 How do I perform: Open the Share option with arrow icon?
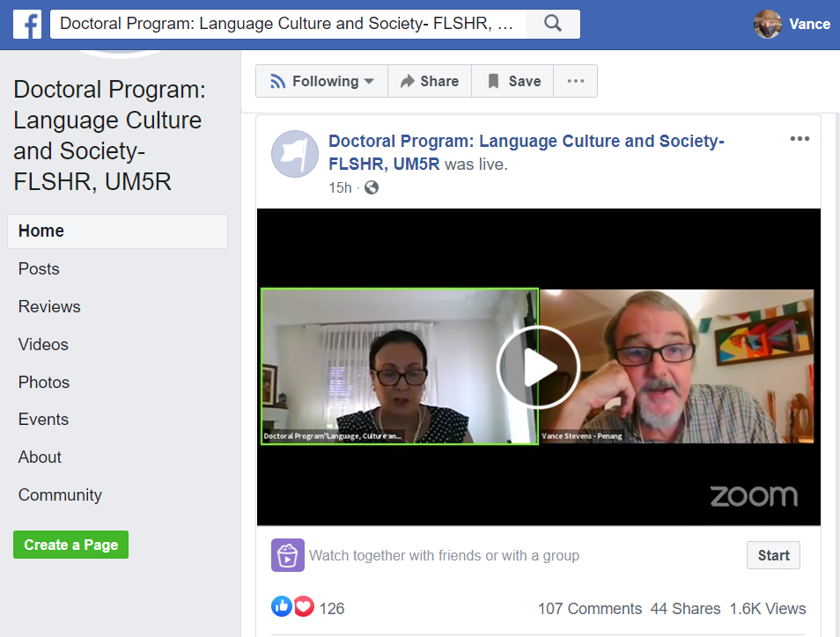tap(429, 80)
